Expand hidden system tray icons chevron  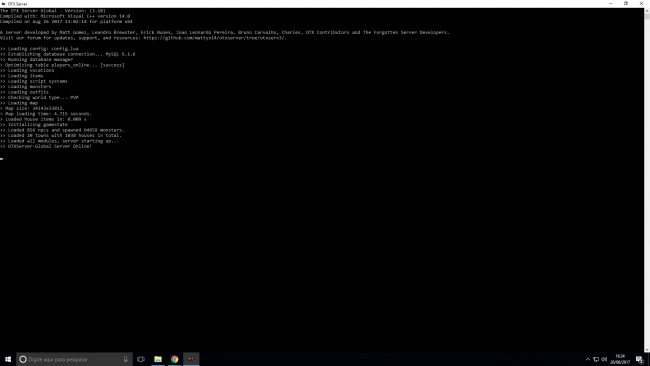588,359
